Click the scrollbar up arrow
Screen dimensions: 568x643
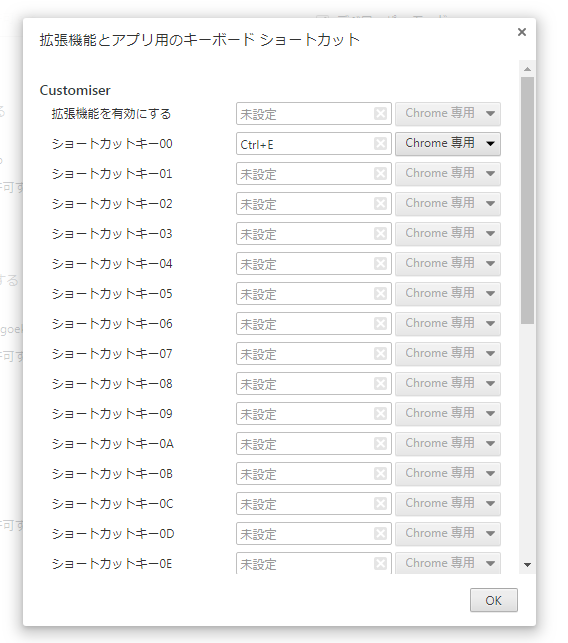pos(527,69)
